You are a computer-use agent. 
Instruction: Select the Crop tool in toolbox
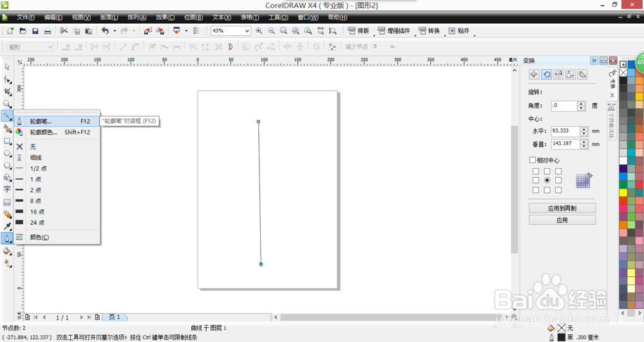click(7, 91)
